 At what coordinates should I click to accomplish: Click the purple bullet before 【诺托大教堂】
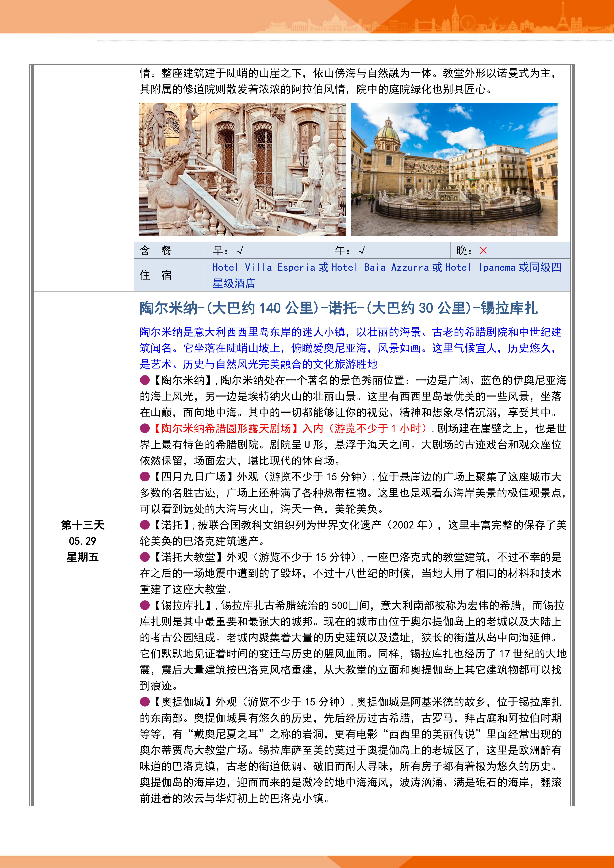[145, 557]
